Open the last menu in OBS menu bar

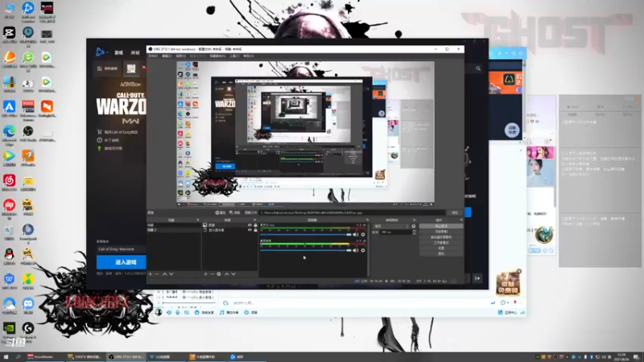[249, 56]
